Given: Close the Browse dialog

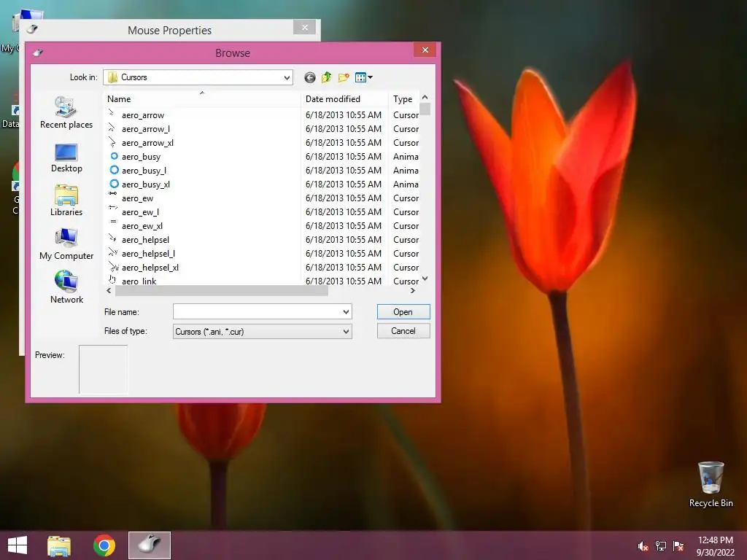Looking at the screenshot, I should (x=425, y=50).
